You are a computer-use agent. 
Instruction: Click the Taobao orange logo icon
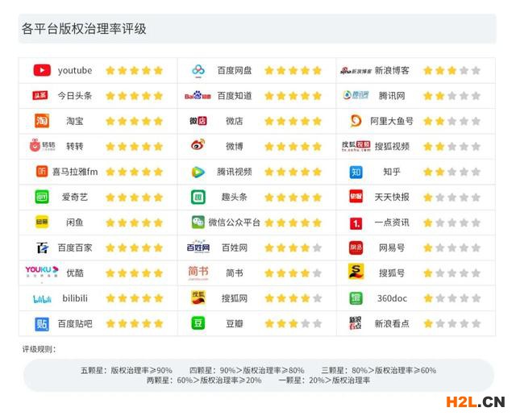42,121
